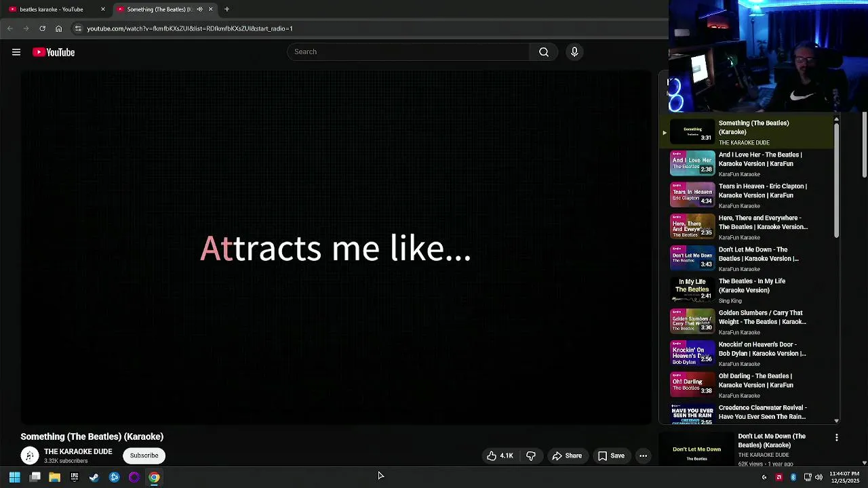Mute the audio-playing tab via speaker icon
This screenshot has width=868, height=488.
(x=199, y=9)
